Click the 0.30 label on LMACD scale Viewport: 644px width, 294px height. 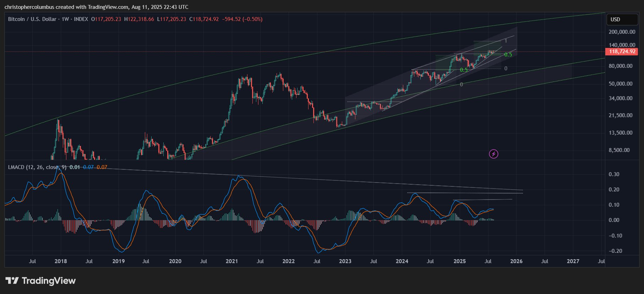(614, 174)
